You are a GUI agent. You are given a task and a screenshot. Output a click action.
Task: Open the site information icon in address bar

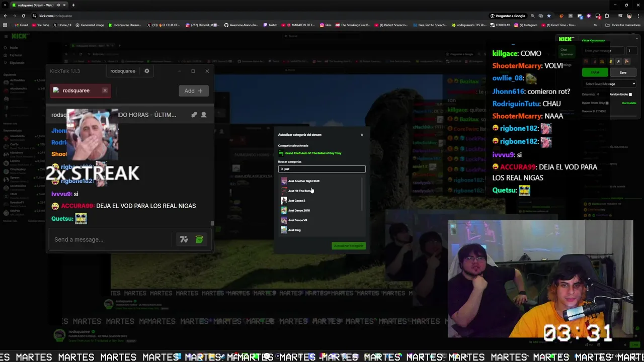click(x=34, y=16)
